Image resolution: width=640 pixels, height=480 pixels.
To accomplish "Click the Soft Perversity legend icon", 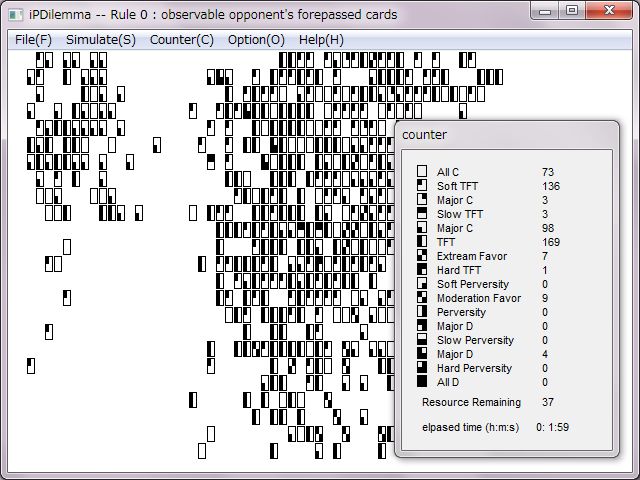I will [422, 283].
